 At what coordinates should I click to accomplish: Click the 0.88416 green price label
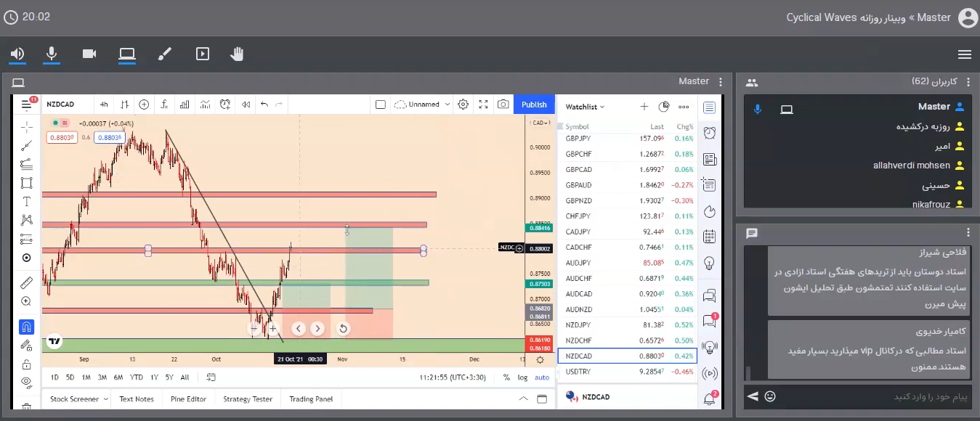click(540, 228)
